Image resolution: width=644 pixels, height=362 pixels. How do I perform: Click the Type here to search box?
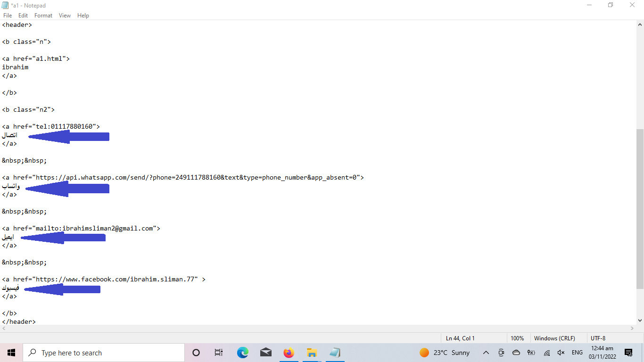(x=104, y=353)
